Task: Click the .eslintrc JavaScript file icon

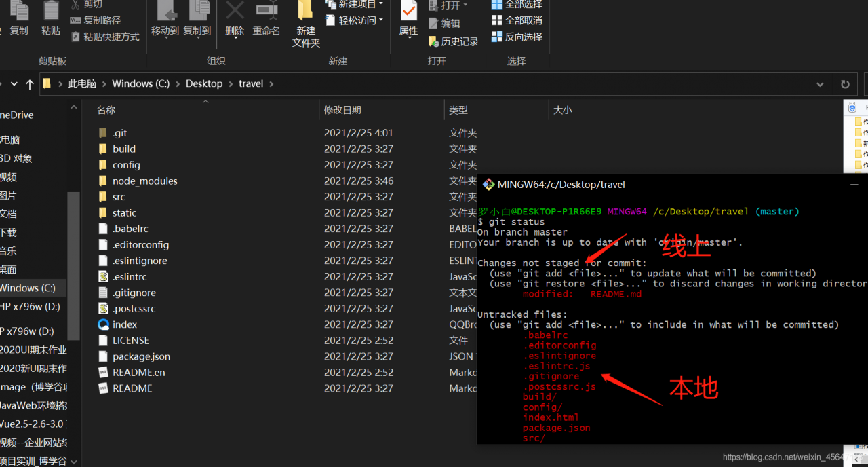Action: tap(103, 277)
